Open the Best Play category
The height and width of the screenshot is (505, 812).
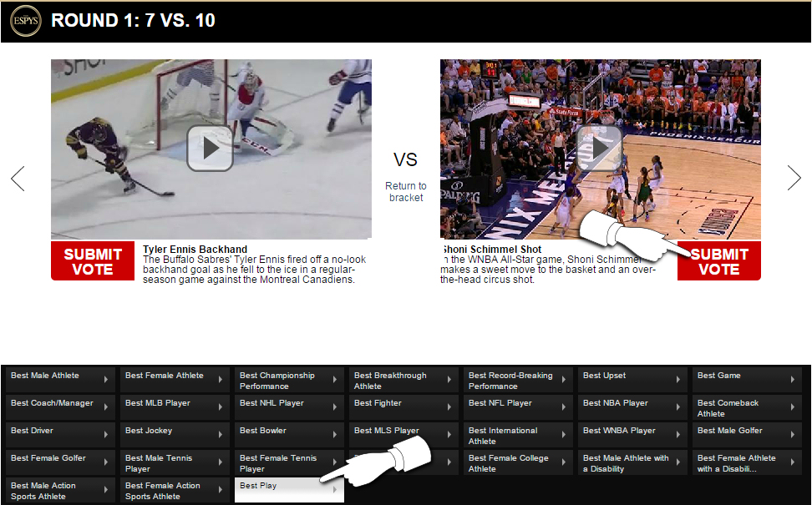click(x=289, y=489)
